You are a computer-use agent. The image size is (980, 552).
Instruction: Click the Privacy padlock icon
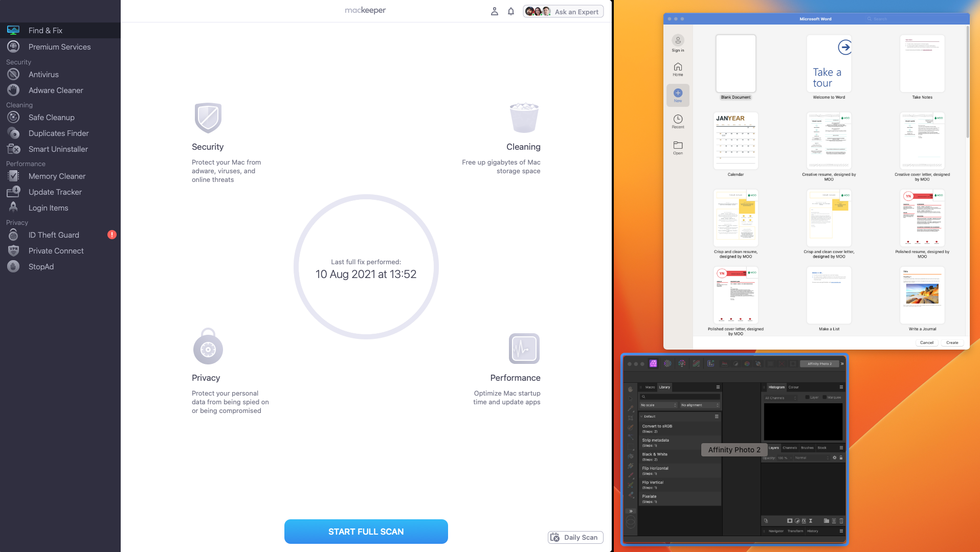[x=208, y=346]
